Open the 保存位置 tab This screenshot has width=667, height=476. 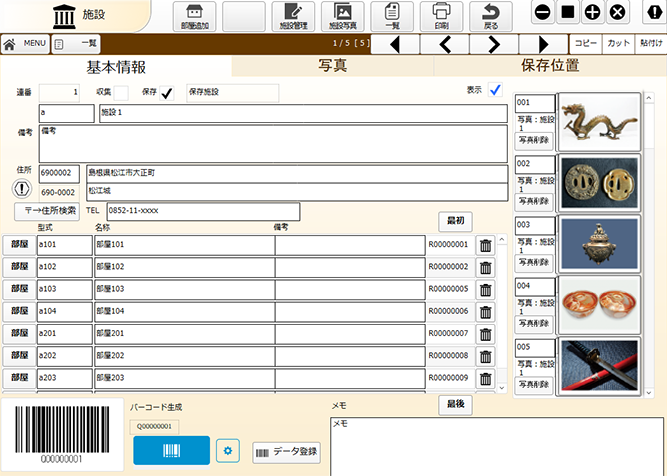coord(549,66)
